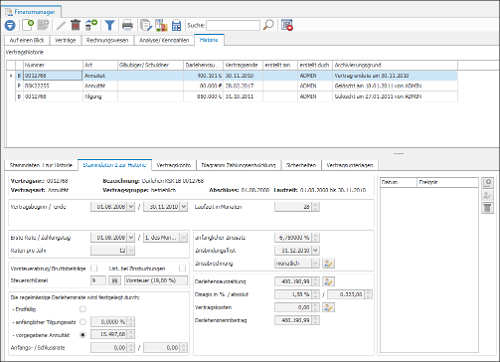Select the Historie tab
The height and width of the screenshot is (362, 500).
[x=209, y=40]
